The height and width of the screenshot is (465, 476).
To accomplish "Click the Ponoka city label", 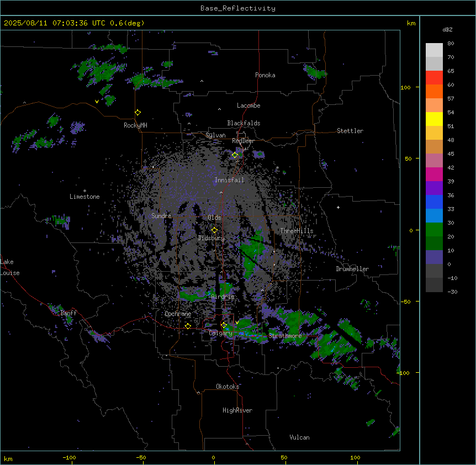I will coord(265,75).
